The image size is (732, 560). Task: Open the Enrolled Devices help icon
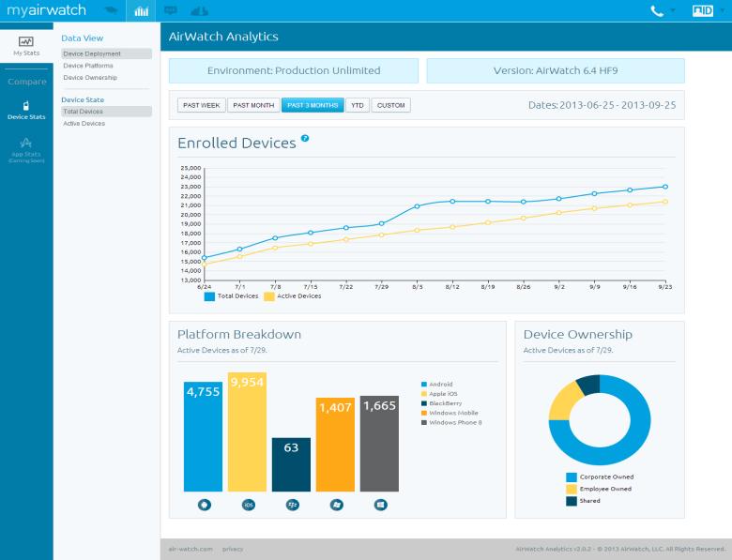pyautogui.click(x=305, y=138)
